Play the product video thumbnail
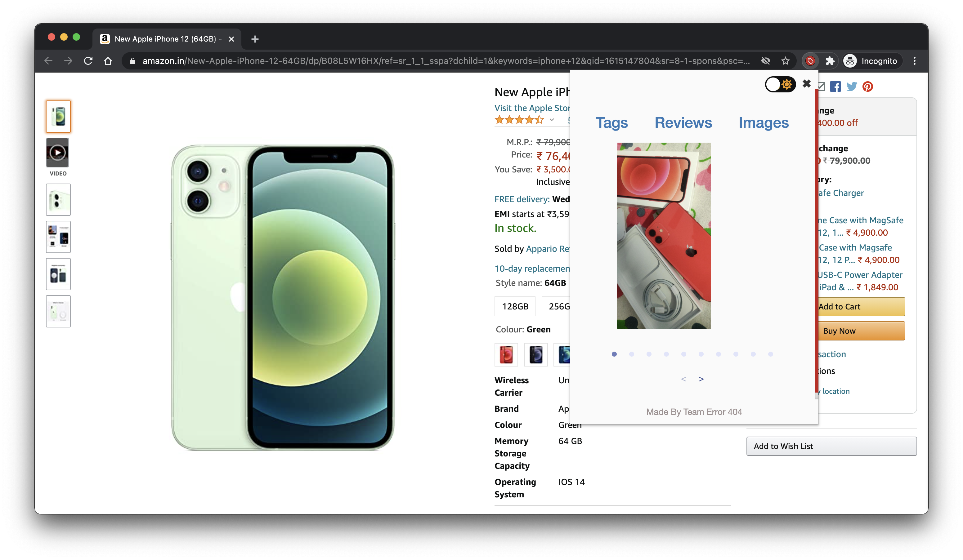 58,153
